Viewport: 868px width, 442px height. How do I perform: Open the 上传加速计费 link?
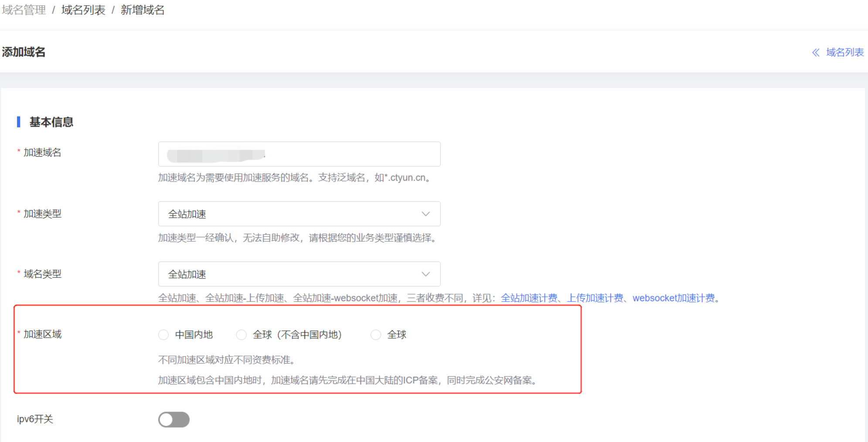coord(595,298)
